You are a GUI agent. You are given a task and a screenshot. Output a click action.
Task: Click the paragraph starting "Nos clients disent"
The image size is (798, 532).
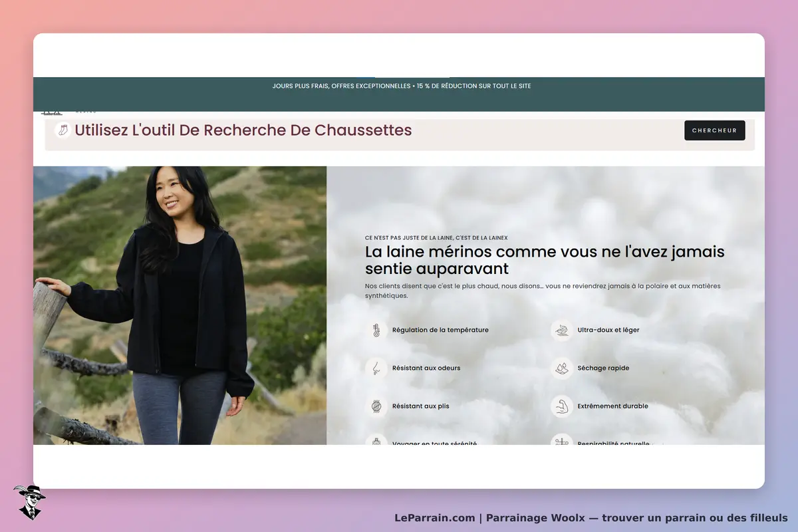click(x=543, y=291)
